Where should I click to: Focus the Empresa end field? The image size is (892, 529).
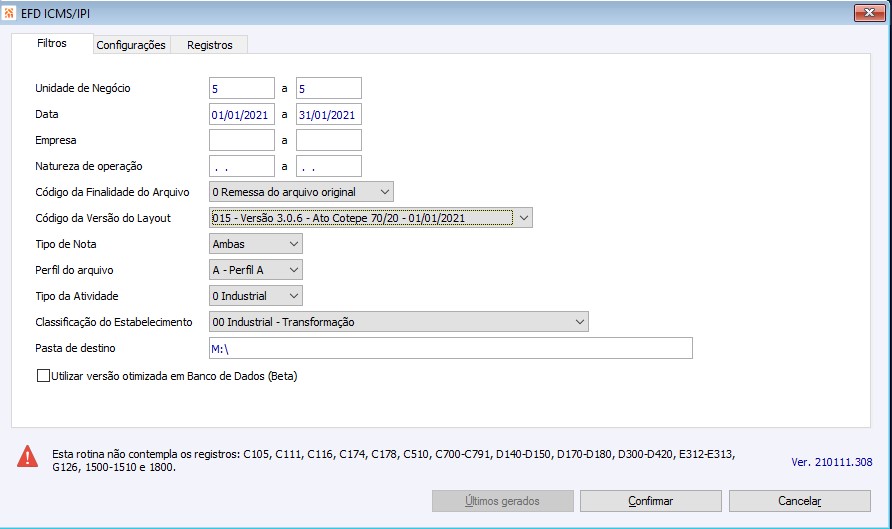pyautogui.click(x=329, y=140)
